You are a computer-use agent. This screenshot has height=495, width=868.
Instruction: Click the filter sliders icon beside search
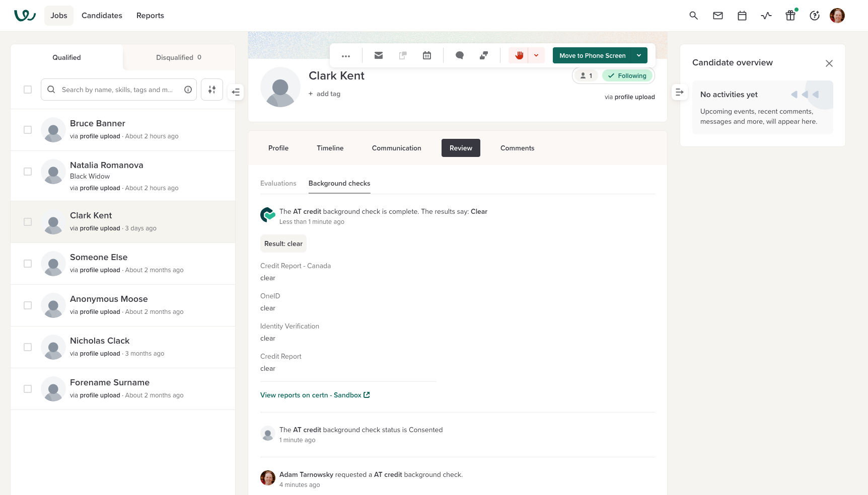[212, 90]
